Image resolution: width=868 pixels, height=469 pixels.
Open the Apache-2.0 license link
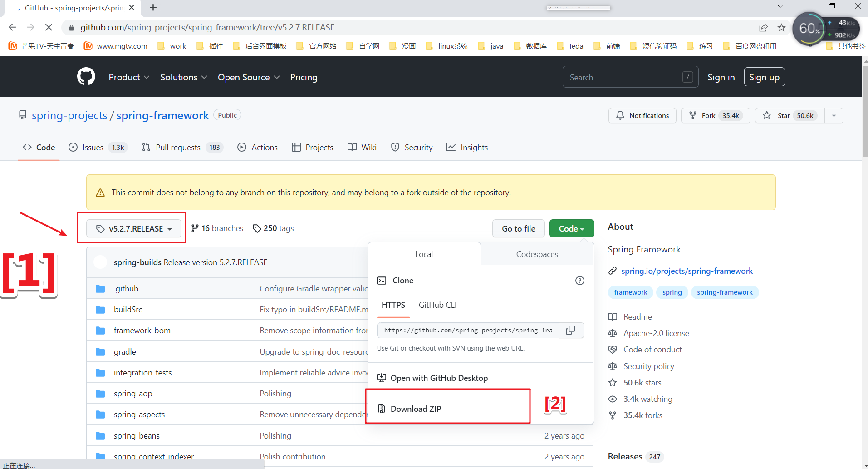648,333
